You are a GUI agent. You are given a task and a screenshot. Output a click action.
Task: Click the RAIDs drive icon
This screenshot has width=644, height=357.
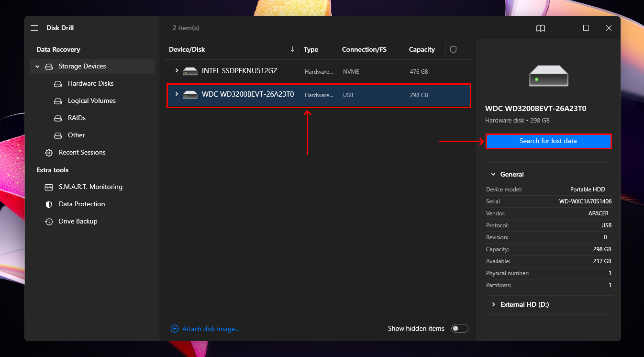[58, 118]
